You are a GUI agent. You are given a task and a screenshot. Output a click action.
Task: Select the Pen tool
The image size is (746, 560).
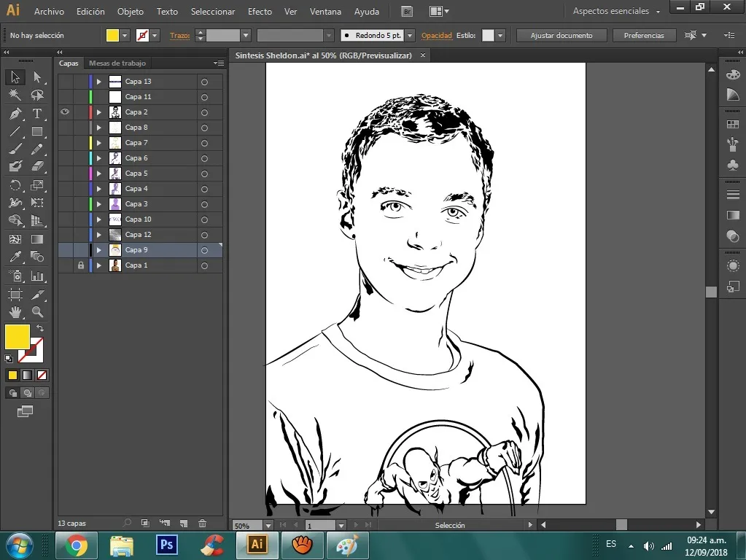coord(15,114)
